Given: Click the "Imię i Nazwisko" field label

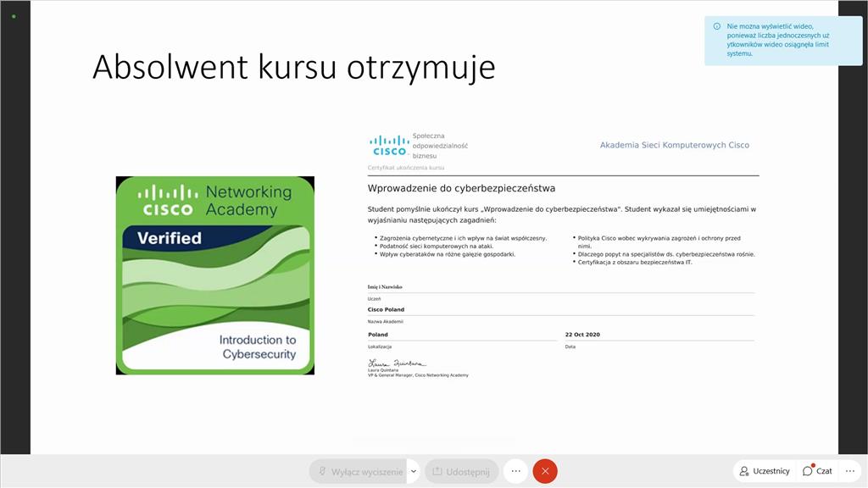Looking at the screenshot, I should point(385,286).
